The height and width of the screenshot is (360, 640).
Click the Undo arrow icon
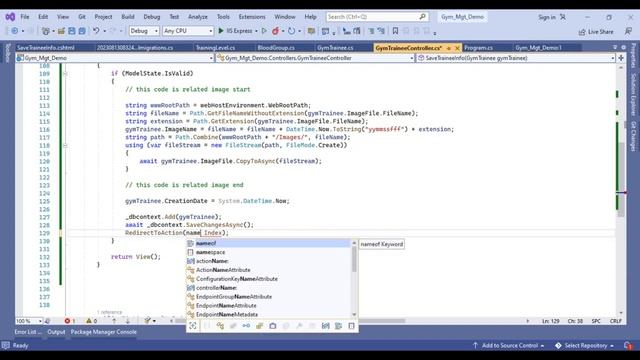pyautogui.click(x=96, y=31)
